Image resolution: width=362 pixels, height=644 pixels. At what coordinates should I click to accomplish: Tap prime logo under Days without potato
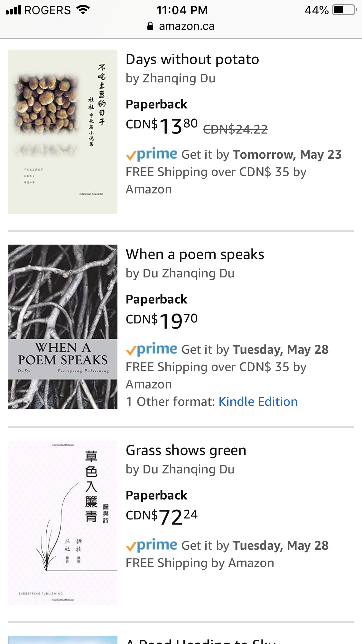[152, 154]
